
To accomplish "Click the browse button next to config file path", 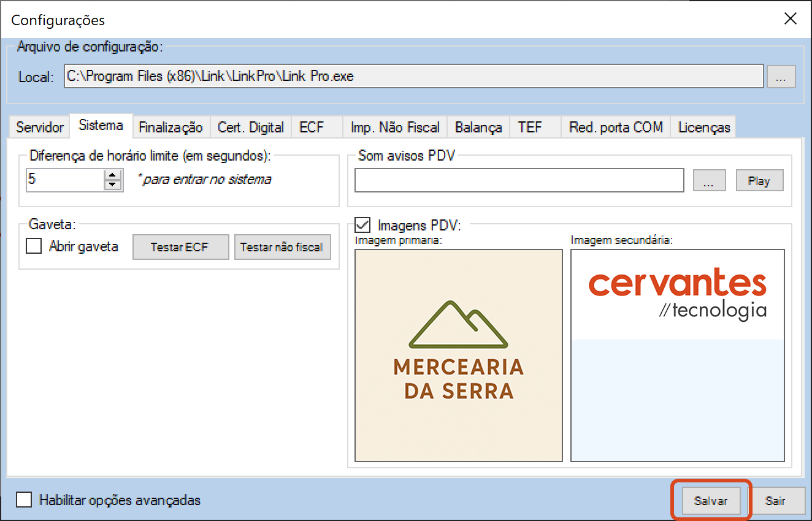I will (781, 77).
